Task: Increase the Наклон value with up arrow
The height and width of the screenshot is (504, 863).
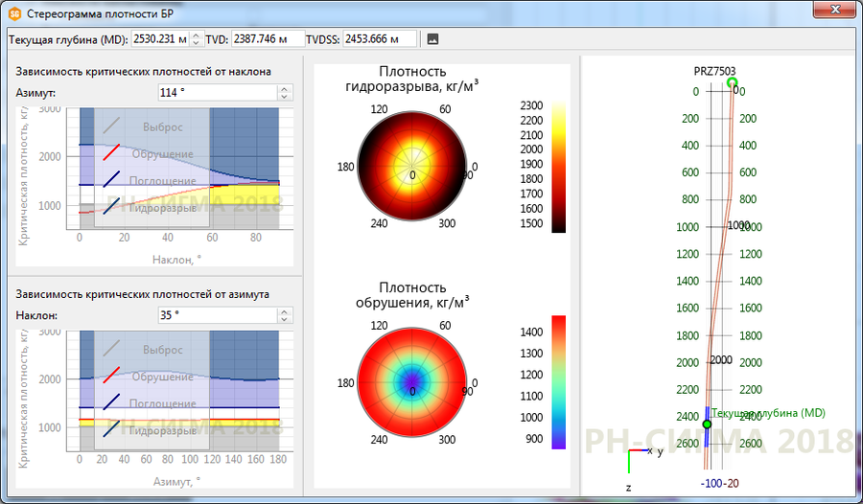Action: click(284, 310)
